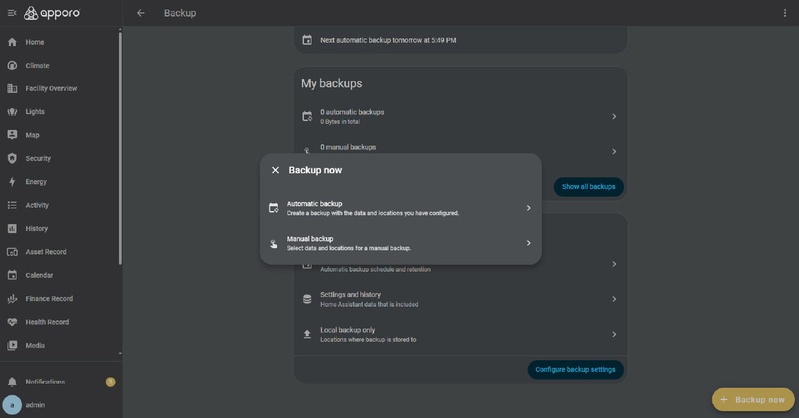Click the Automatic backup chevron arrow
Screen dimensions: 799x418
(x=528, y=208)
